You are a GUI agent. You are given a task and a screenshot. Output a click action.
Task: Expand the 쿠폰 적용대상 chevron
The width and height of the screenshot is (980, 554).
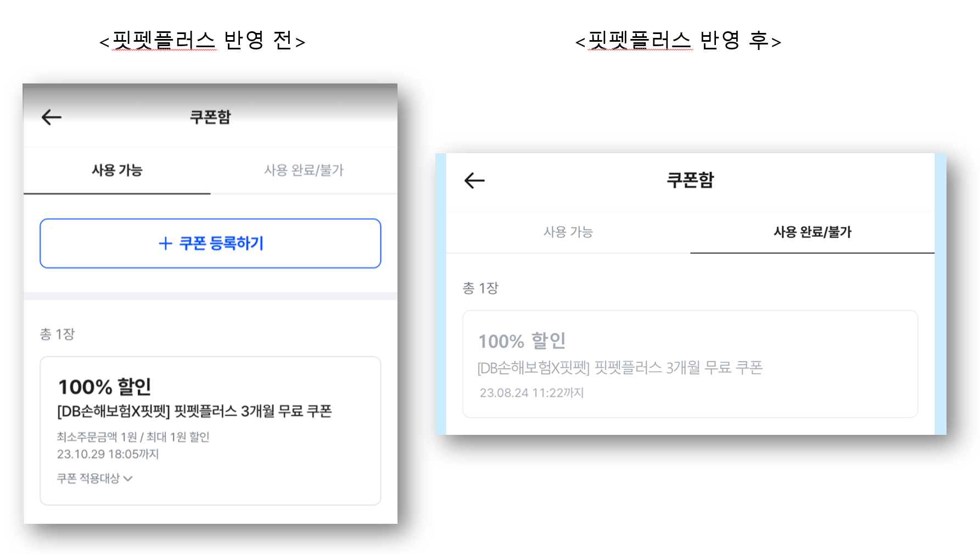pyautogui.click(x=128, y=479)
